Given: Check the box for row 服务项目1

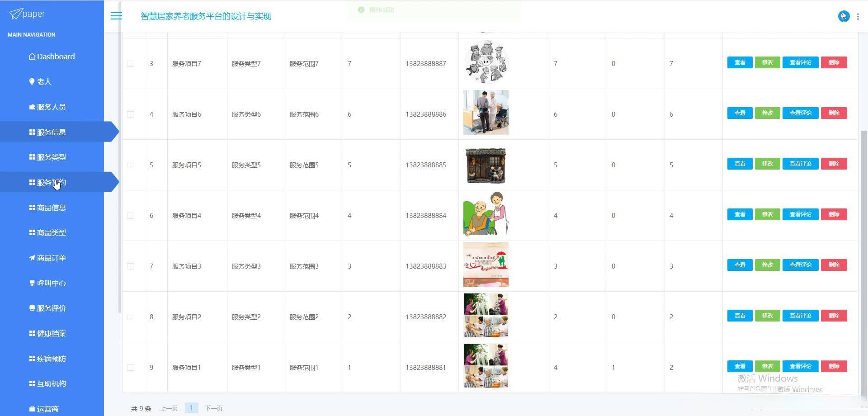Looking at the screenshot, I should pos(130,368).
